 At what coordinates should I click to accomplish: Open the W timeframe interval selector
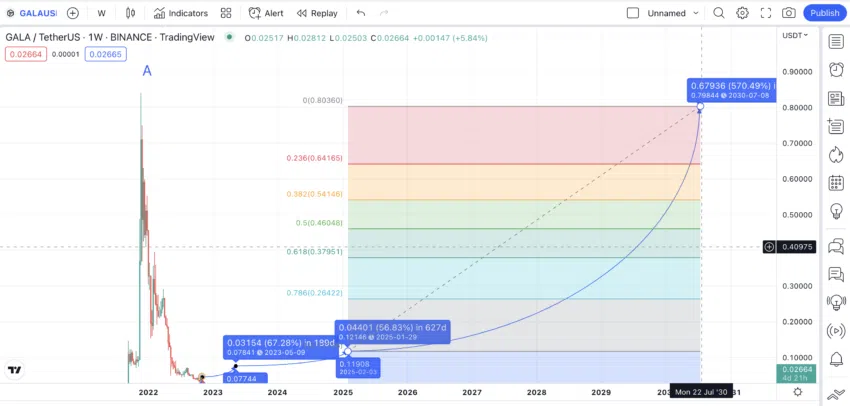pos(101,13)
